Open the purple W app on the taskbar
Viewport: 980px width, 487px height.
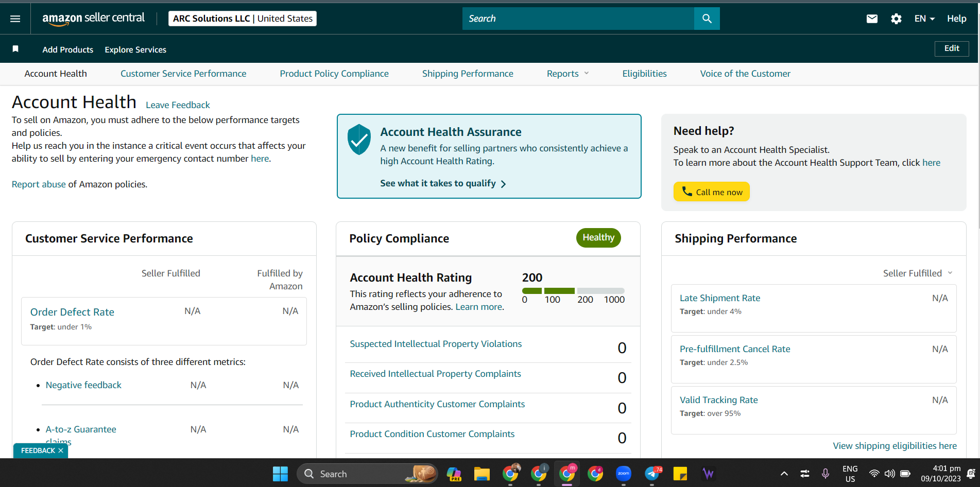point(709,474)
